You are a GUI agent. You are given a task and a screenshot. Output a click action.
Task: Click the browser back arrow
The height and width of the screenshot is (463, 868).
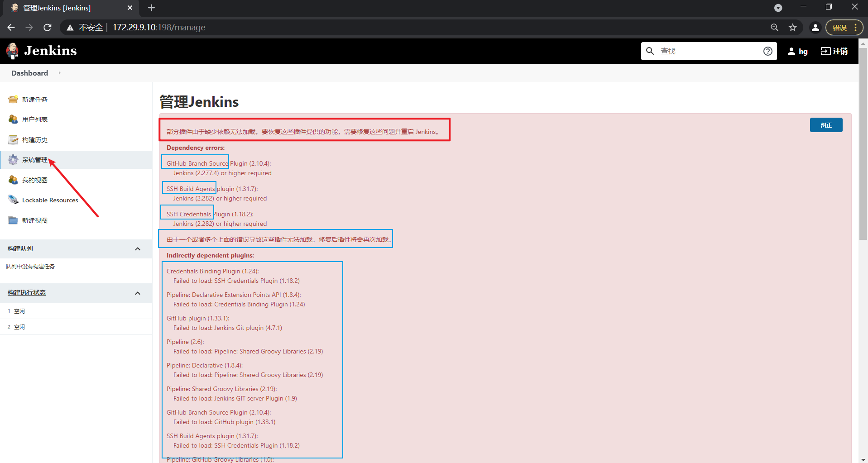tap(11, 28)
